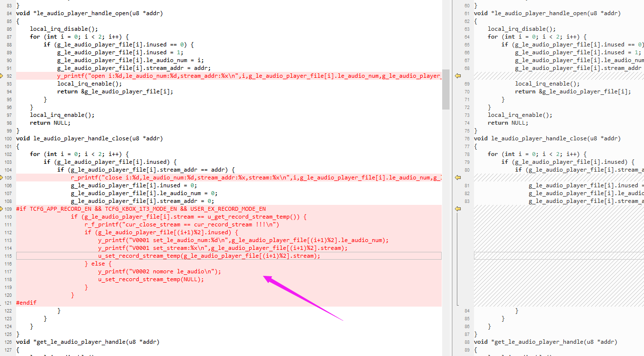Viewport: 644px width, 356px height.
Task: Click line number 84 in right pane gutter
Action: tap(467, 311)
